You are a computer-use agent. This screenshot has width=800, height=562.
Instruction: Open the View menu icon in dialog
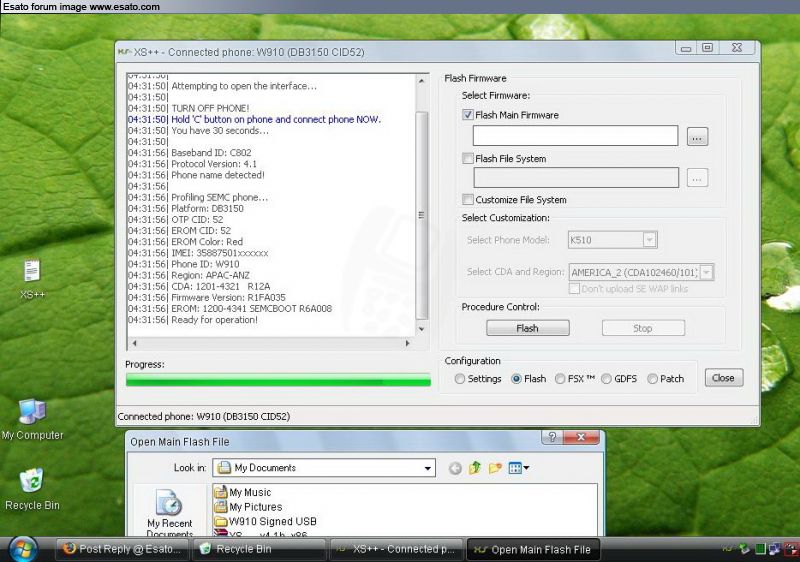click(519, 468)
